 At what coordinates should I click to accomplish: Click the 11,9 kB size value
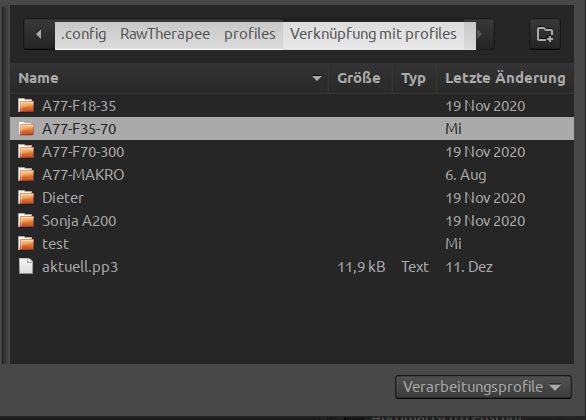(361, 267)
